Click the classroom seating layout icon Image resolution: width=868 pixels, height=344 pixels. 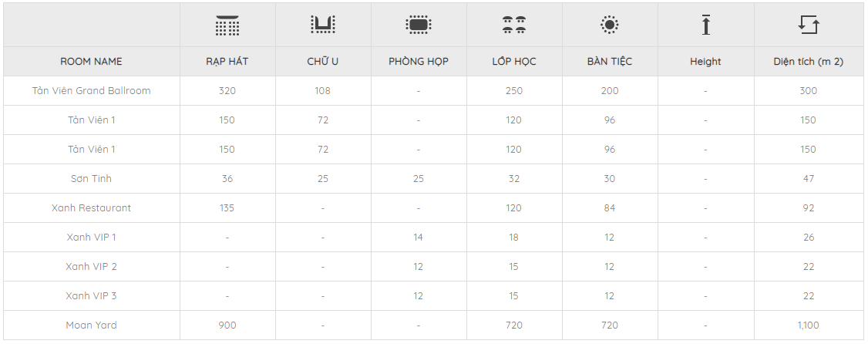point(513,25)
